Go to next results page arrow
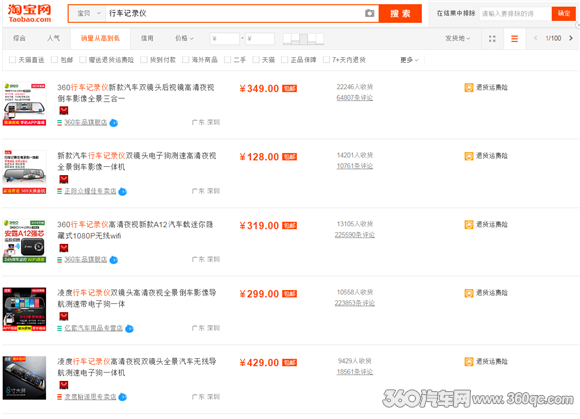The height and width of the screenshot is (419, 580). point(571,38)
